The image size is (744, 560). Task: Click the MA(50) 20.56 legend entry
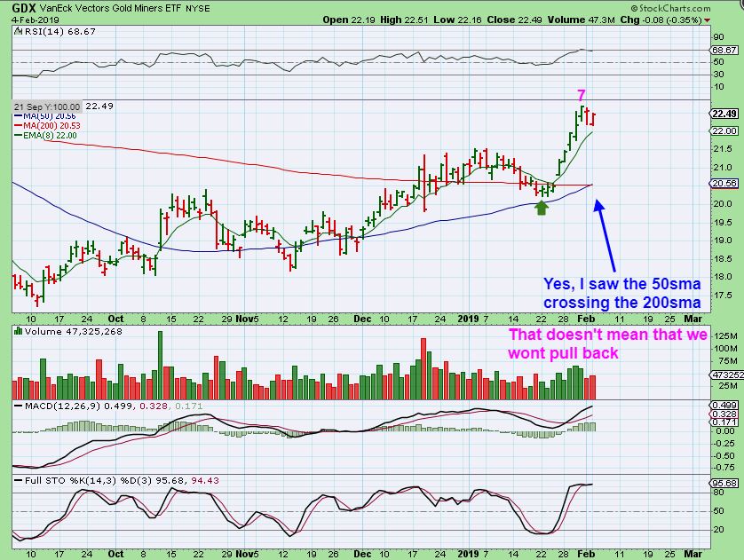coord(44,116)
